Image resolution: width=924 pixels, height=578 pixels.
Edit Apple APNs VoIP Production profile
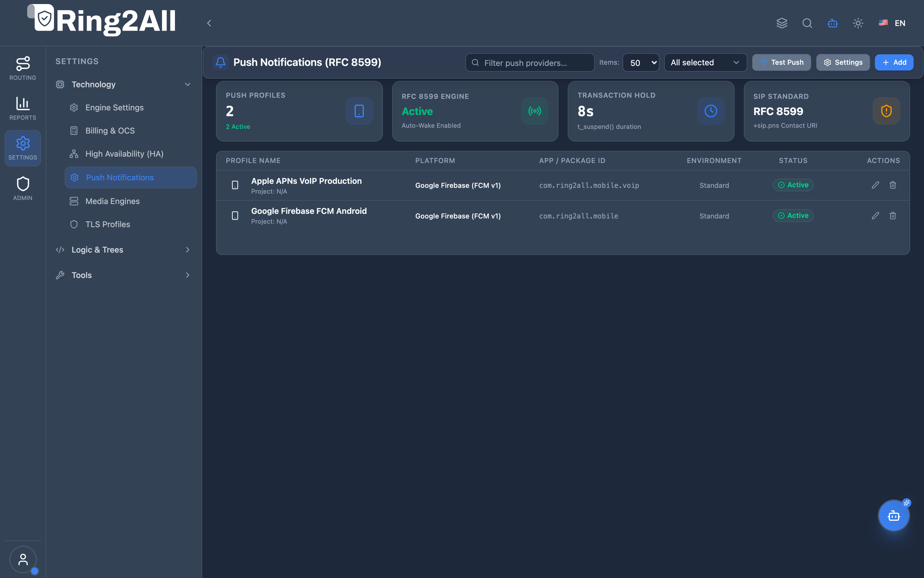click(x=875, y=185)
